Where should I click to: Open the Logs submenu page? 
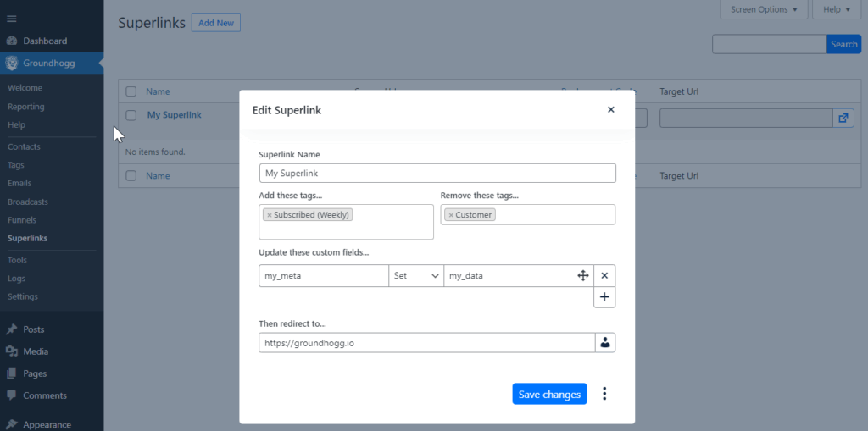click(17, 279)
